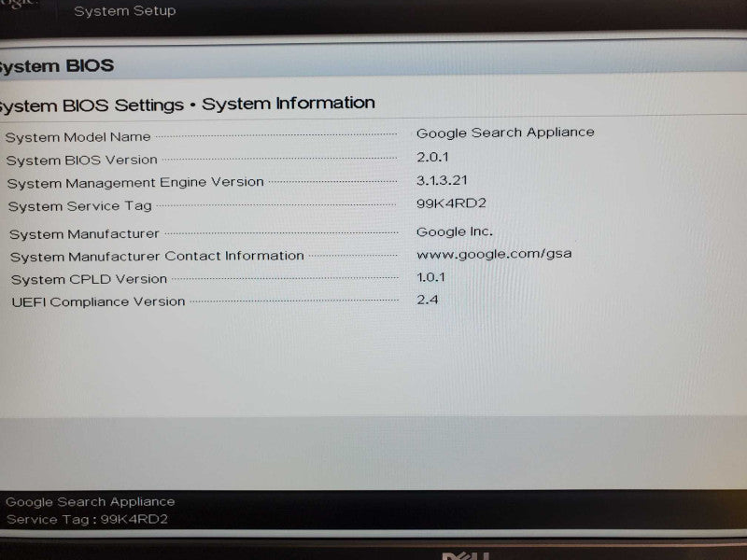This screenshot has width=747, height=560.
Task: Click BIOS version value 2.0.1
Action: [x=432, y=157]
